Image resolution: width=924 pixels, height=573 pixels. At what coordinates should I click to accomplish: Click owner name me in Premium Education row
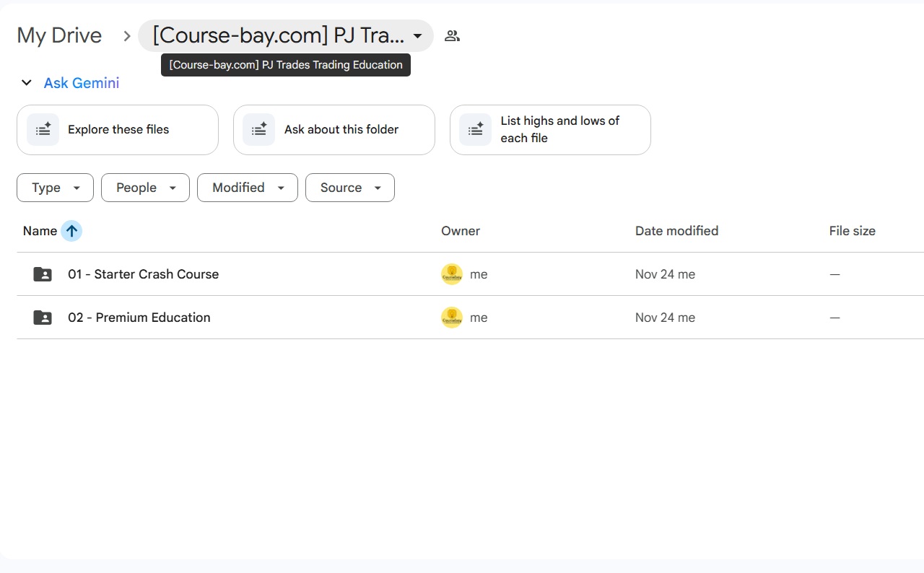pos(479,318)
